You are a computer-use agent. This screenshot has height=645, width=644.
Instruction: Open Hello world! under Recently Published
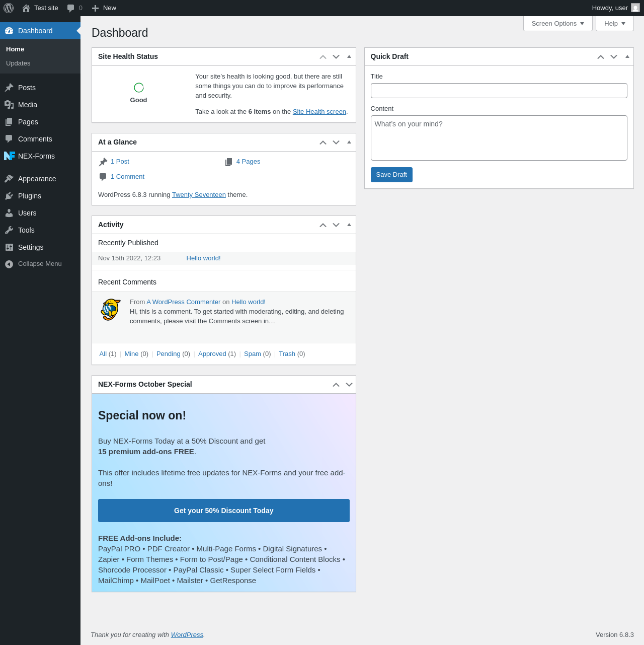click(203, 258)
